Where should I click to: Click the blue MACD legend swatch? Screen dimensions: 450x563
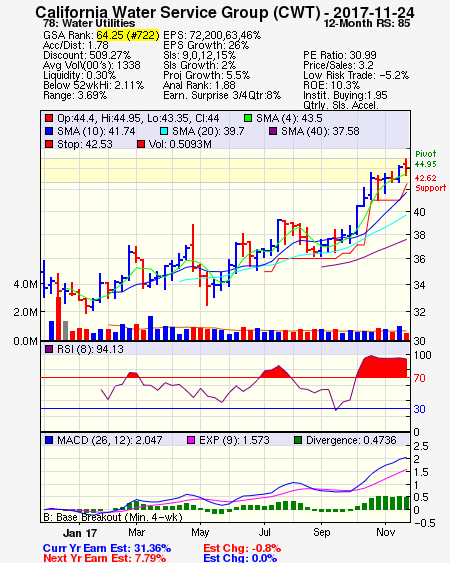[49, 440]
